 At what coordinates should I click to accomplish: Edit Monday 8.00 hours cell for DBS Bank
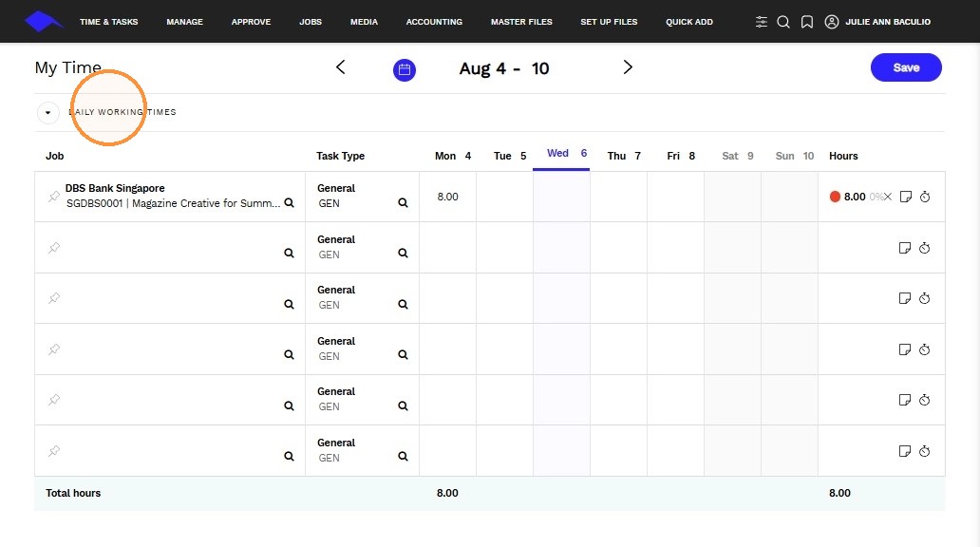(x=447, y=197)
